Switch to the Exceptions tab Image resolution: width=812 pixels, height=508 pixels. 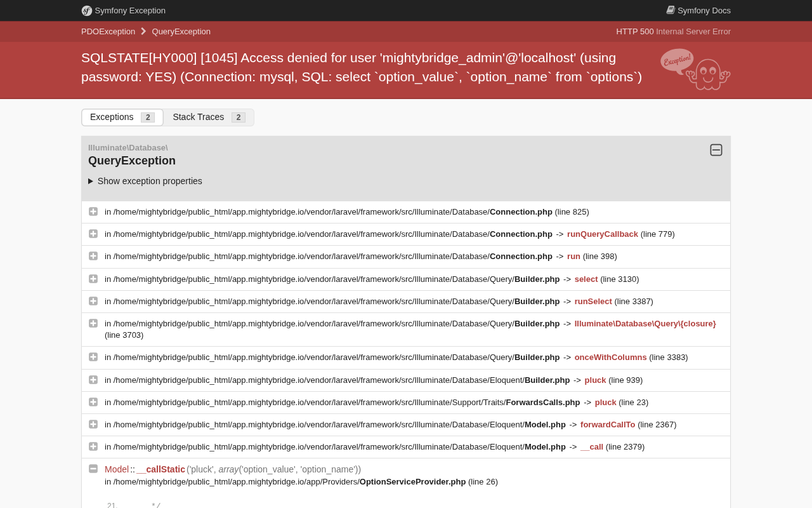pyautogui.click(x=122, y=117)
